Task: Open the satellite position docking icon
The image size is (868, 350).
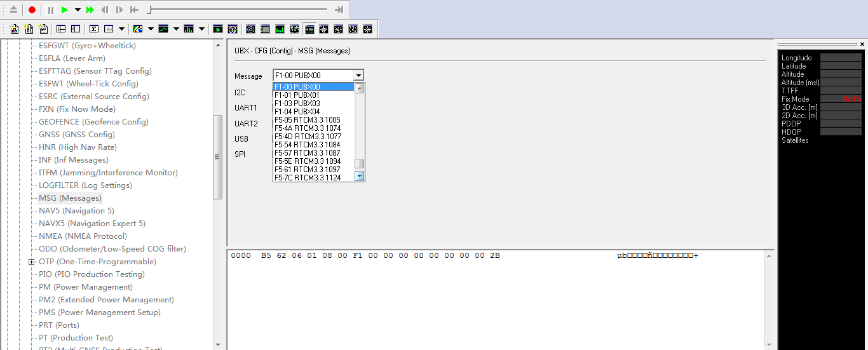Action: 265,29
